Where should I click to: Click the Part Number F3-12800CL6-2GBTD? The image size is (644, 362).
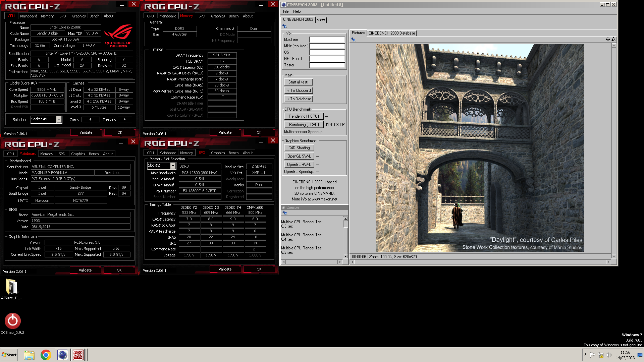coord(200,191)
